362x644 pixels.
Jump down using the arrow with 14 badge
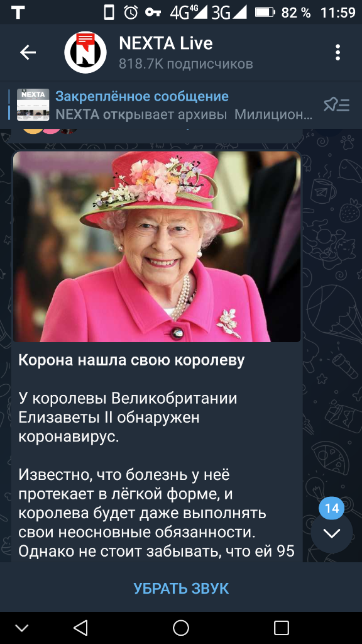332,533
